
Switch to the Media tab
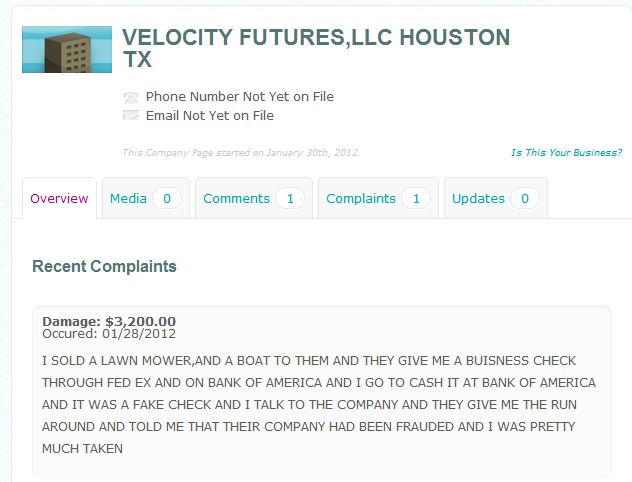(x=146, y=198)
